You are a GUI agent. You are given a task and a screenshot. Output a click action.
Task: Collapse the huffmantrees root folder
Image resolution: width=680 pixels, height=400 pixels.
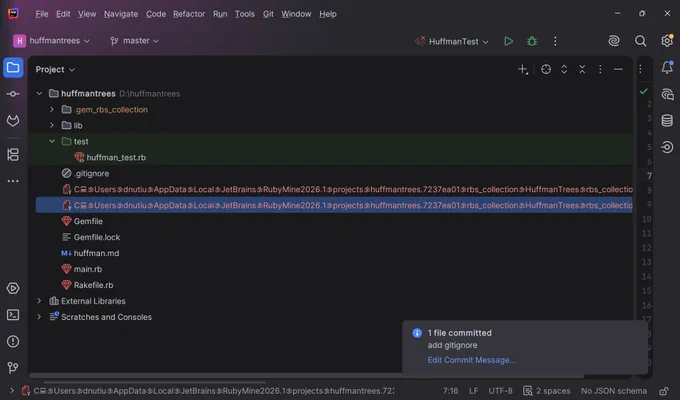click(x=39, y=94)
